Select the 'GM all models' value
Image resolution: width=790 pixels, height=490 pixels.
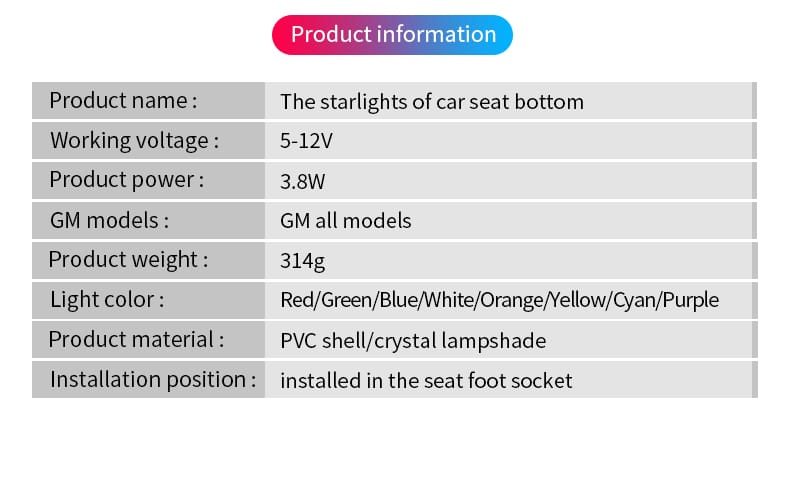[346, 221]
